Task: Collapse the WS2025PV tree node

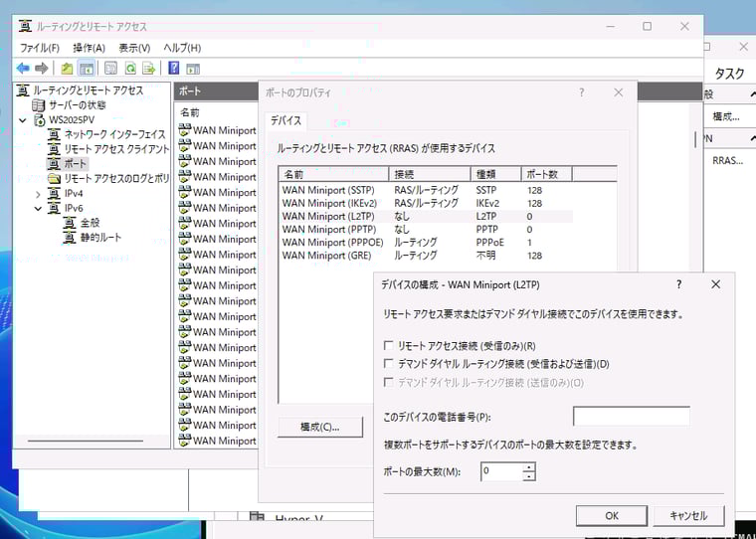Action: tap(23, 120)
